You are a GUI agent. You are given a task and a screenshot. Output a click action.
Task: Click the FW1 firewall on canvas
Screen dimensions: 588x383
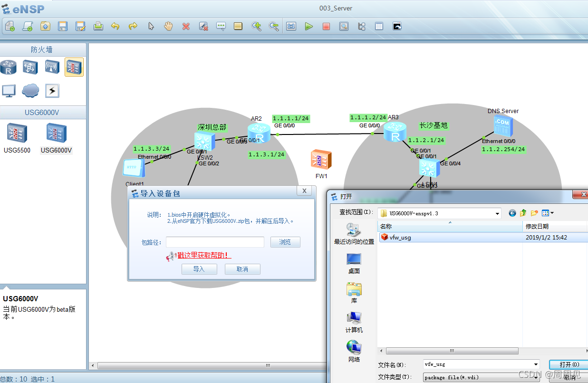pyautogui.click(x=321, y=160)
